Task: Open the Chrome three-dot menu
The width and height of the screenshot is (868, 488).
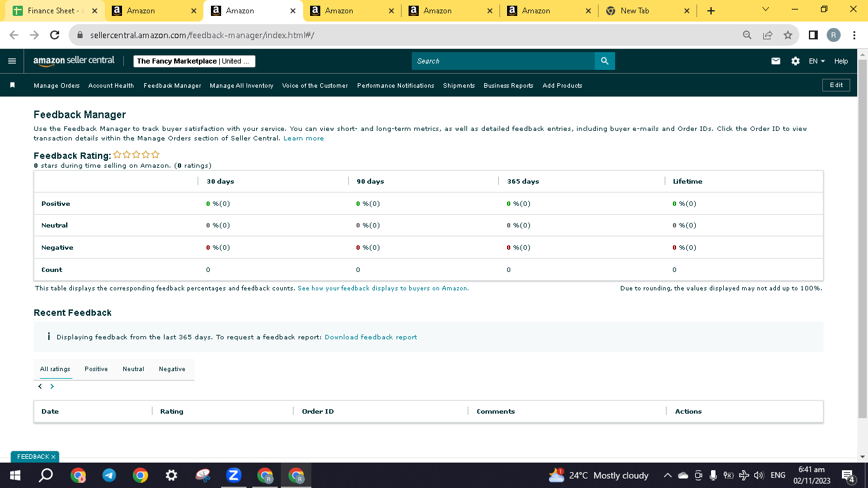Action: 855,35
